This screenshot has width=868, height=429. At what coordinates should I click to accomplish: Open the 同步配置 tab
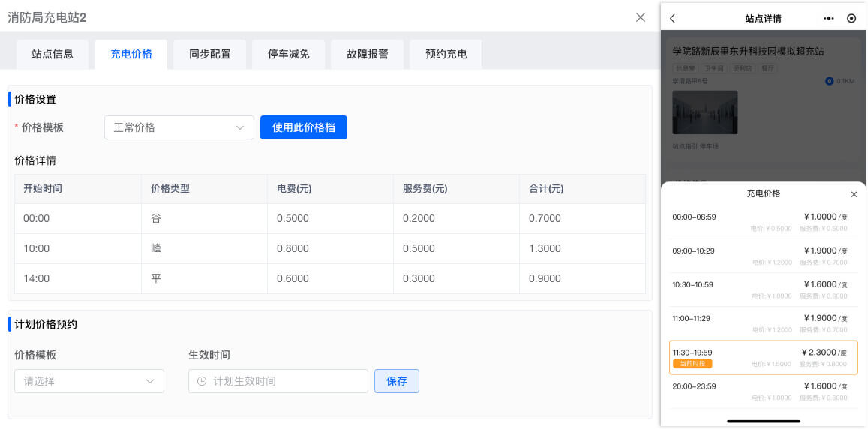point(210,54)
